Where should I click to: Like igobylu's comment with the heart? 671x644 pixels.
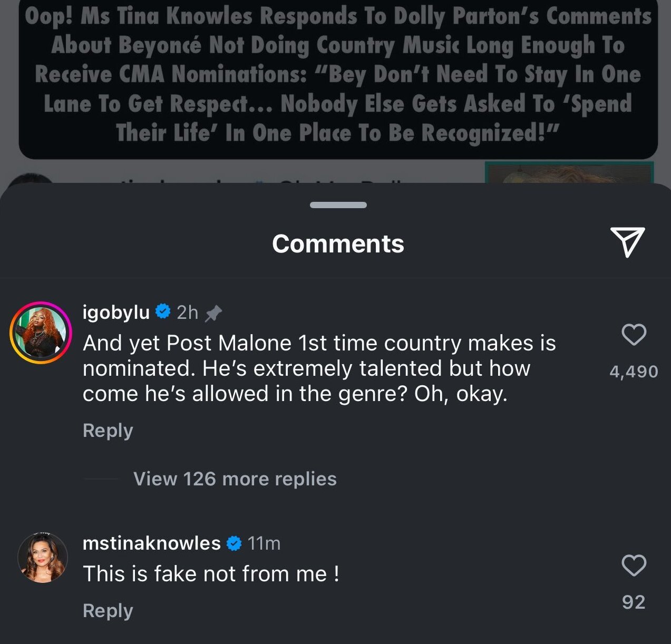click(x=634, y=335)
